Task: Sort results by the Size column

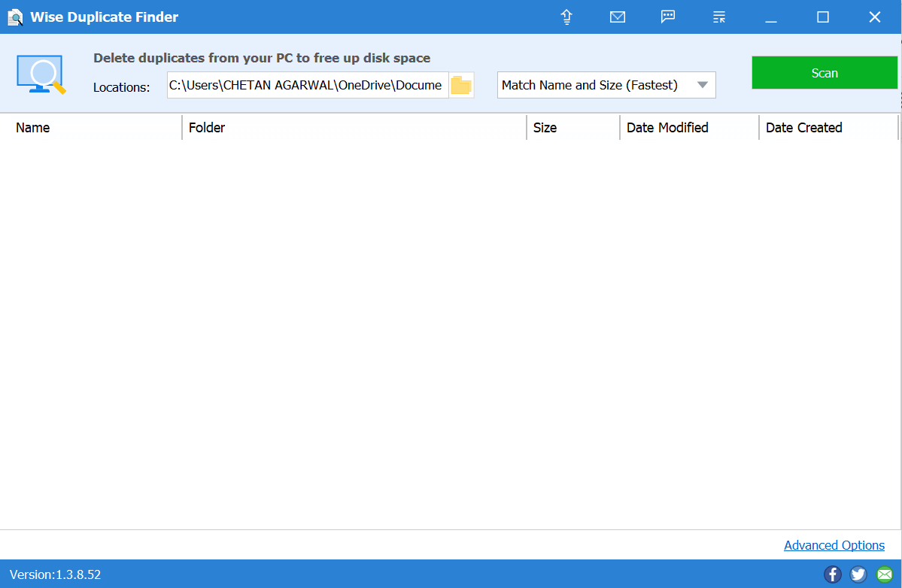Action: coord(545,127)
